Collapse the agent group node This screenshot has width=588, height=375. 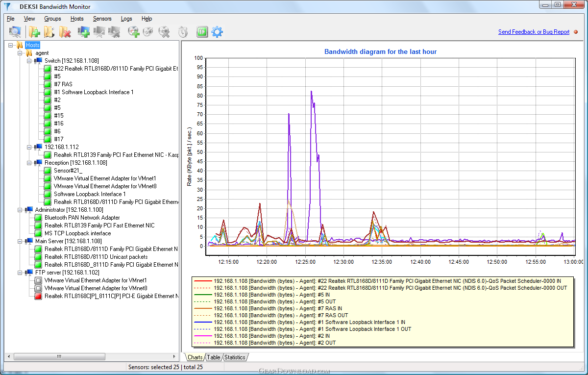click(20, 53)
